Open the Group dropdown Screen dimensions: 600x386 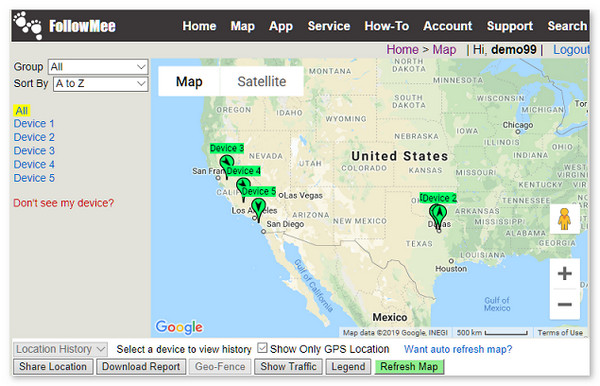[98, 67]
